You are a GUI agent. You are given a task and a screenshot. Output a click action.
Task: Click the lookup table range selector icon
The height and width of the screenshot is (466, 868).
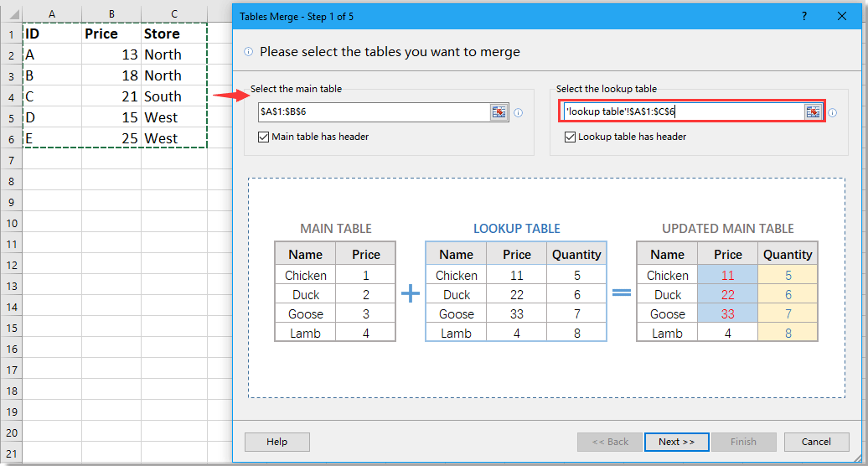813,112
